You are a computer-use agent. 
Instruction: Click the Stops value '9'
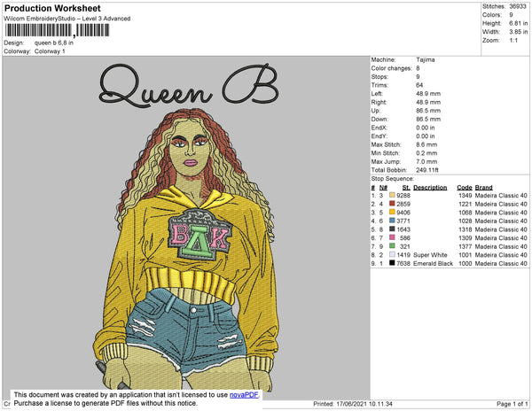(x=418, y=76)
